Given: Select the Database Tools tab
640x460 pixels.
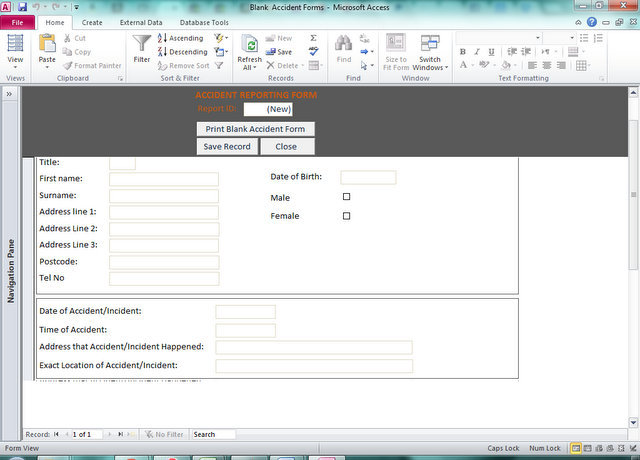Looking at the screenshot, I should [204, 22].
